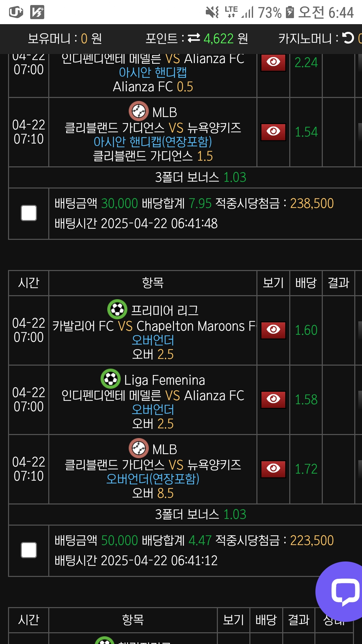Click the 아시안 핸디캡(연장포함) market link
The image size is (362, 644).
(x=153, y=142)
